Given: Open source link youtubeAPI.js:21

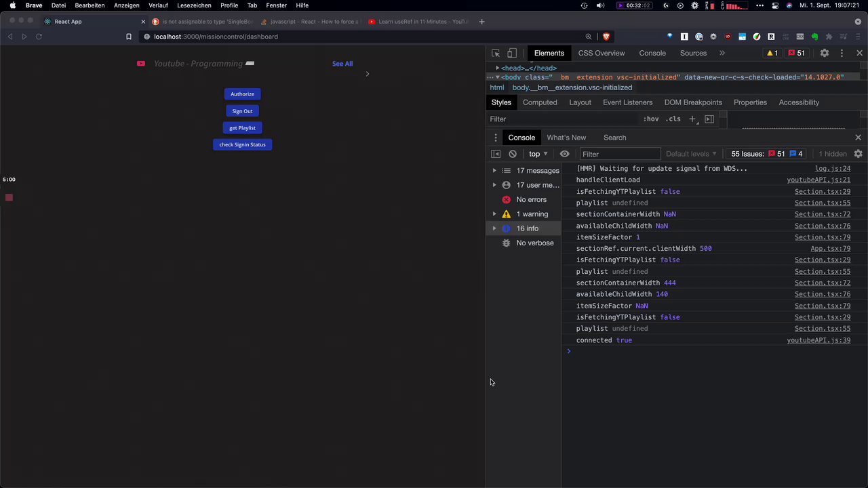Looking at the screenshot, I should tap(818, 180).
